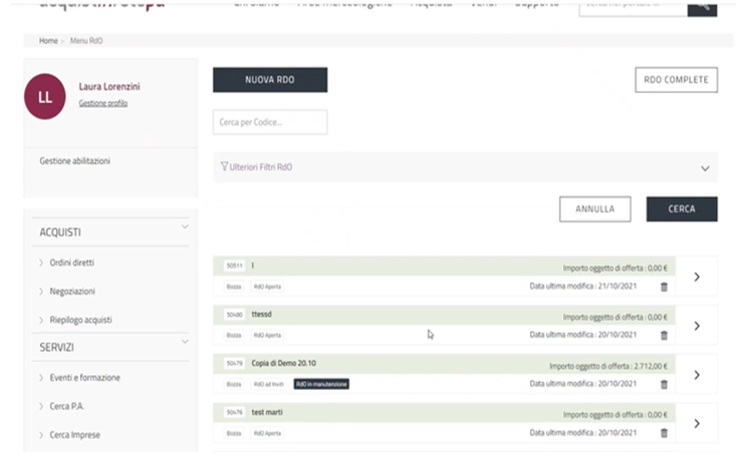
Task: Collapse the ACQUISTI sidebar section
Action: pyautogui.click(x=185, y=228)
